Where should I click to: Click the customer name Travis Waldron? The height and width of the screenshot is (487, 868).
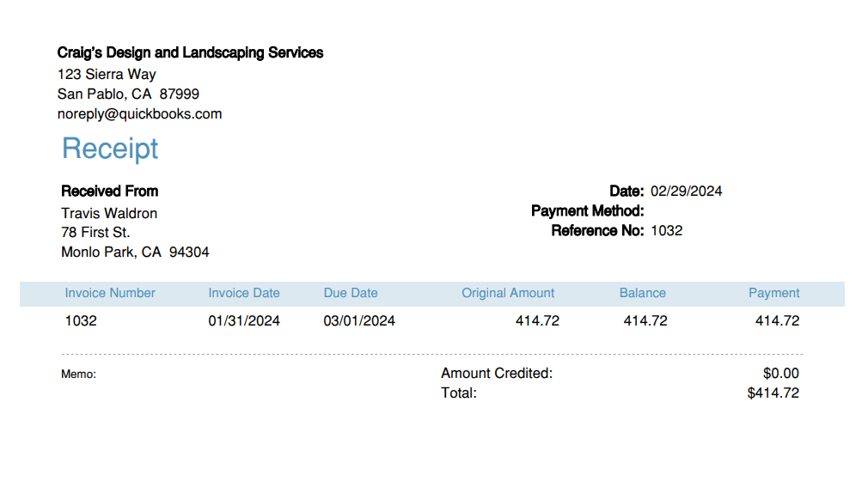109,213
